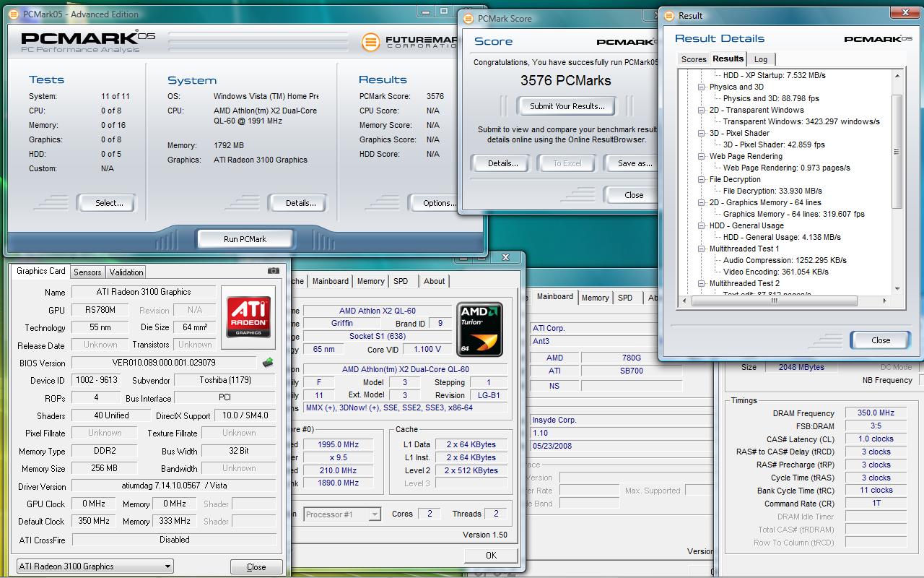Collapse the 3D - Pixel Shader node
This screenshot has height=578, width=924.
[x=702, y=133]
